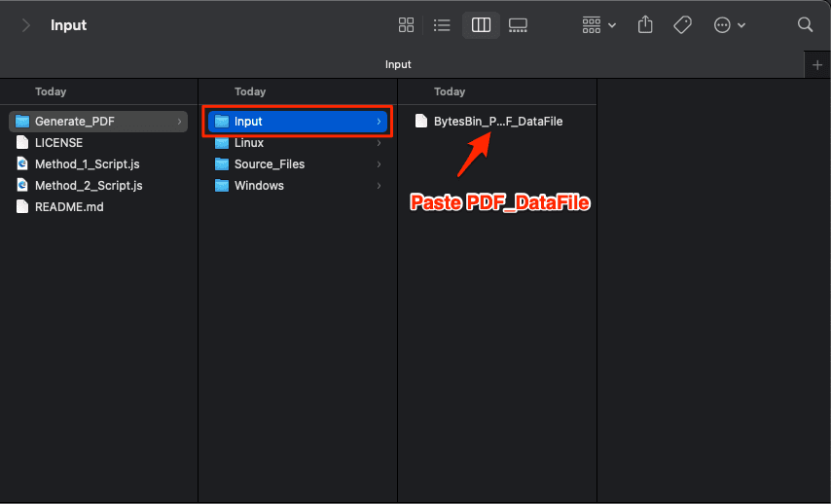Image resolution: width=831 pixels, height=504 pixels.
Task: Select the Generate_PDF folder
Action: pos(98,122)
